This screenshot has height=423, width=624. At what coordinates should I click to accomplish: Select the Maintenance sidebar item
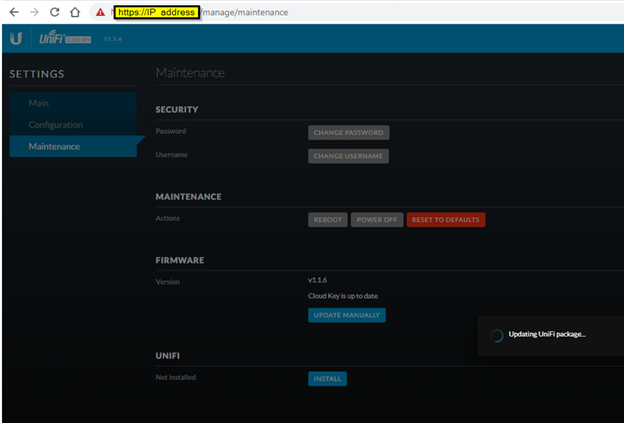54,147
